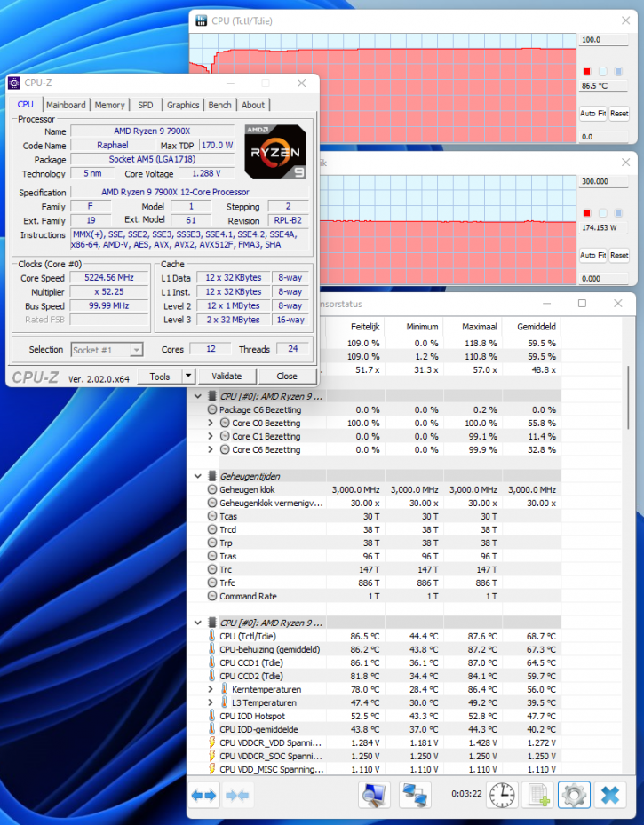Viewport: 644px width, 825px height.
Task: Open the monitor with magnifier icon
Action: [374, 795]
